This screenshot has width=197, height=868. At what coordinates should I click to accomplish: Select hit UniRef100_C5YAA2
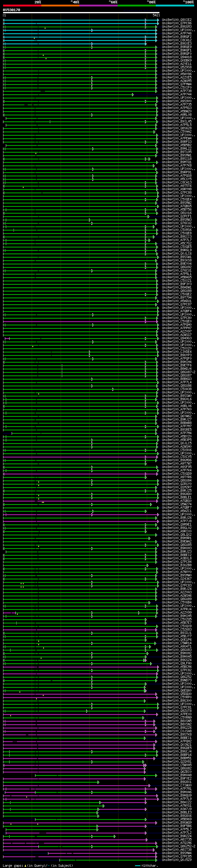click(177, 132)
